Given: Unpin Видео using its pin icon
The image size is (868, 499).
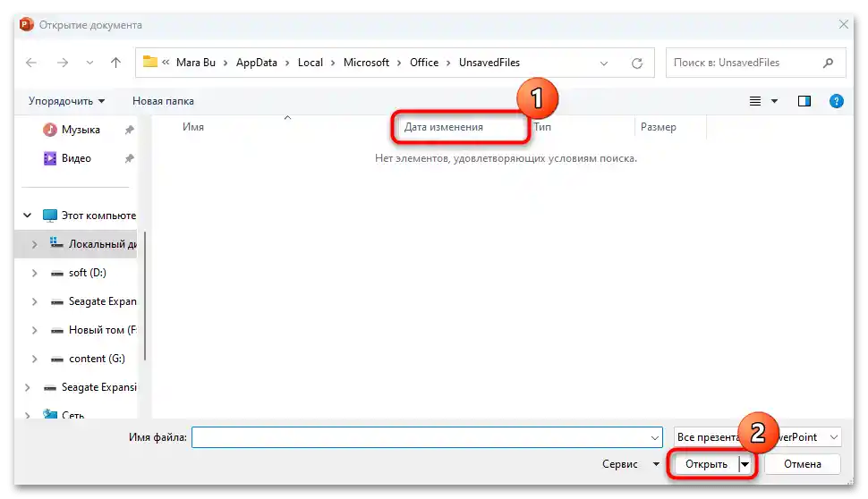Looking at the screenshot, I should click(x=130, y=159).
